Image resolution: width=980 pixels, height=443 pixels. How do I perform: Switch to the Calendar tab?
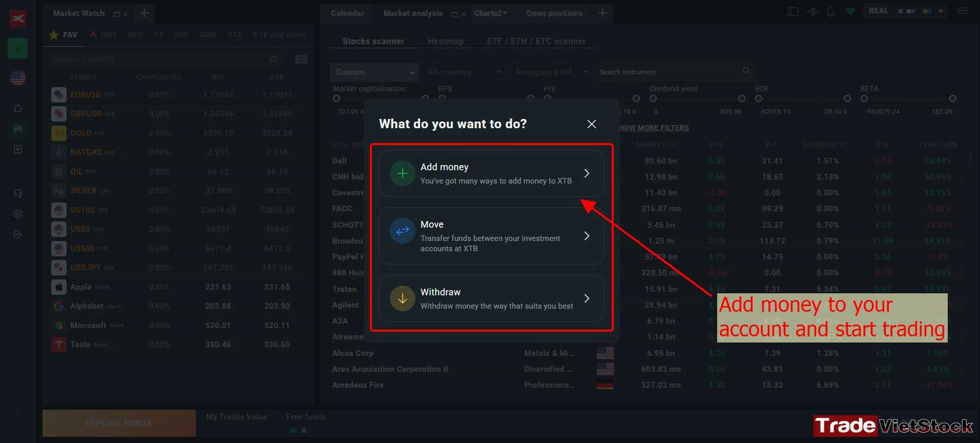tap(347, 13)
